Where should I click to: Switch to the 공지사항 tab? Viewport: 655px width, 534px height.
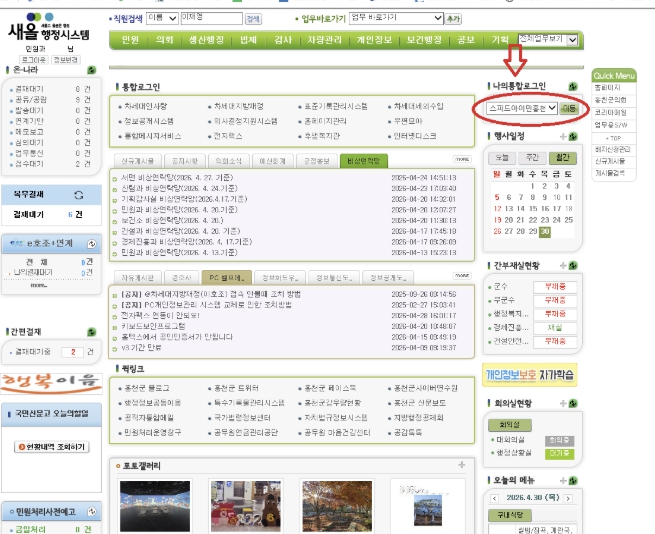point(185,161)
